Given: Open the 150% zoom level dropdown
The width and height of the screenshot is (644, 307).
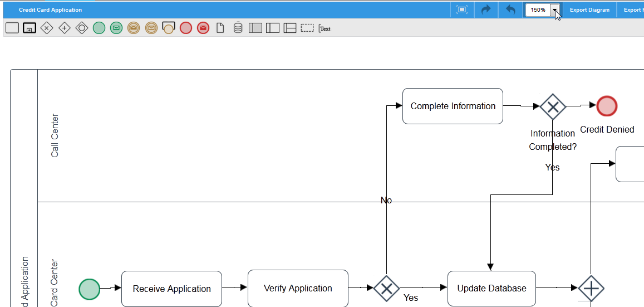Looking at the screenshot, I should (x=555, y=10).
